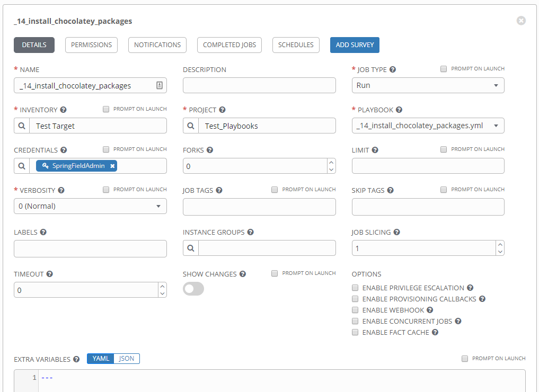The height and width of the screenshot is (392, 539).
Task: Open the Schedules tab
Action: 296,45
